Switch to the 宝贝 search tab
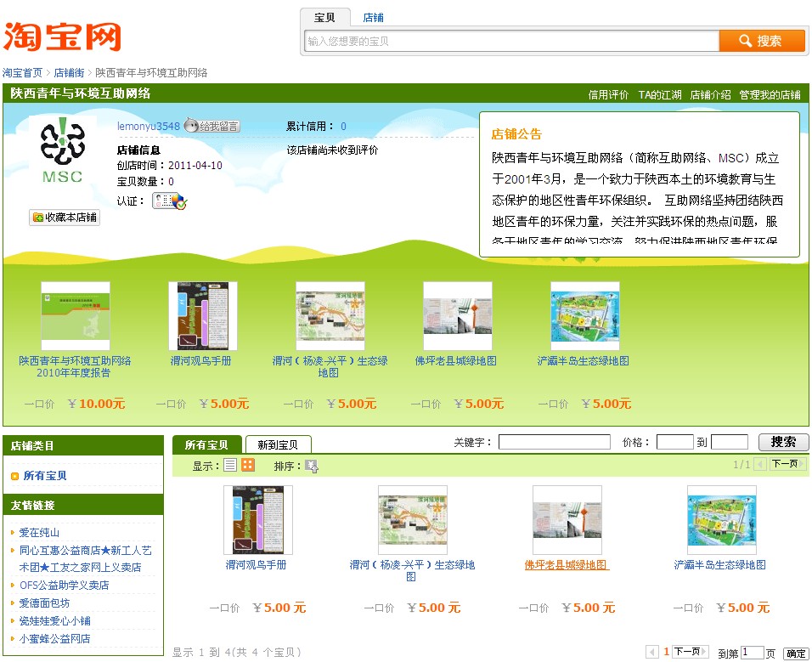 click(x=324, y=18)
